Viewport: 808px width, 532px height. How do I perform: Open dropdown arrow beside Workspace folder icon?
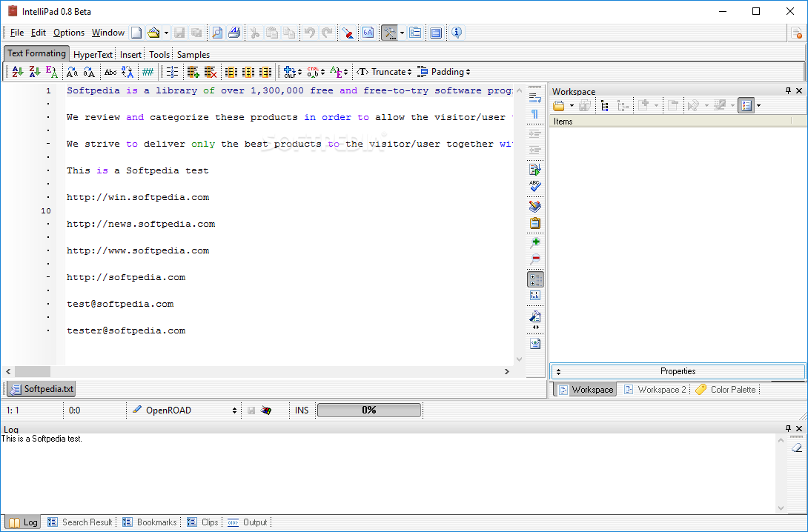tap(572, 106)
